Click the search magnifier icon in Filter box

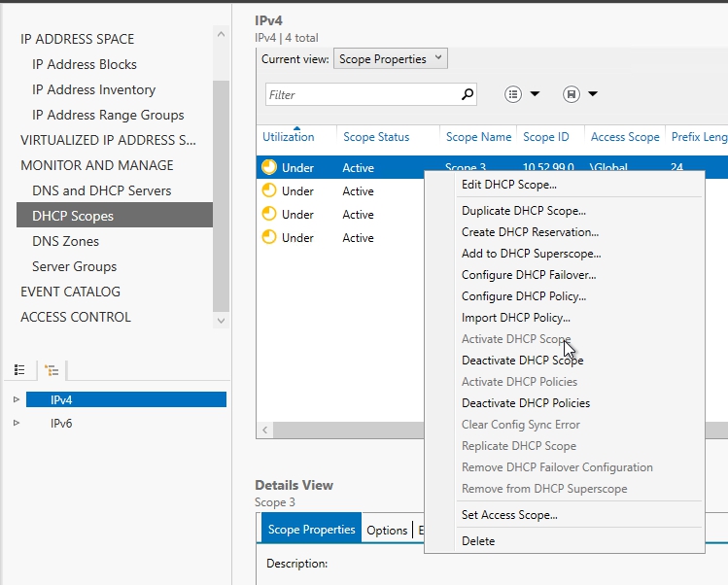coord(468,94)
